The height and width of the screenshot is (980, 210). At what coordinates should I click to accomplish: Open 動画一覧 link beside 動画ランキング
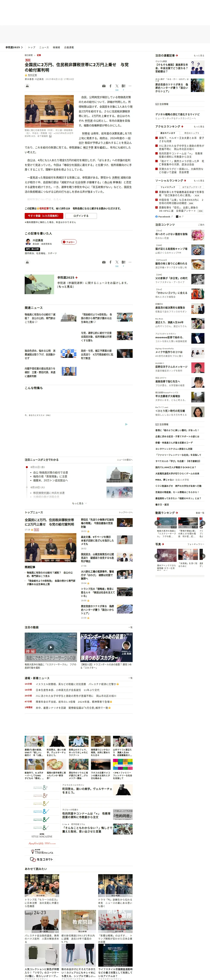[200, 513]
